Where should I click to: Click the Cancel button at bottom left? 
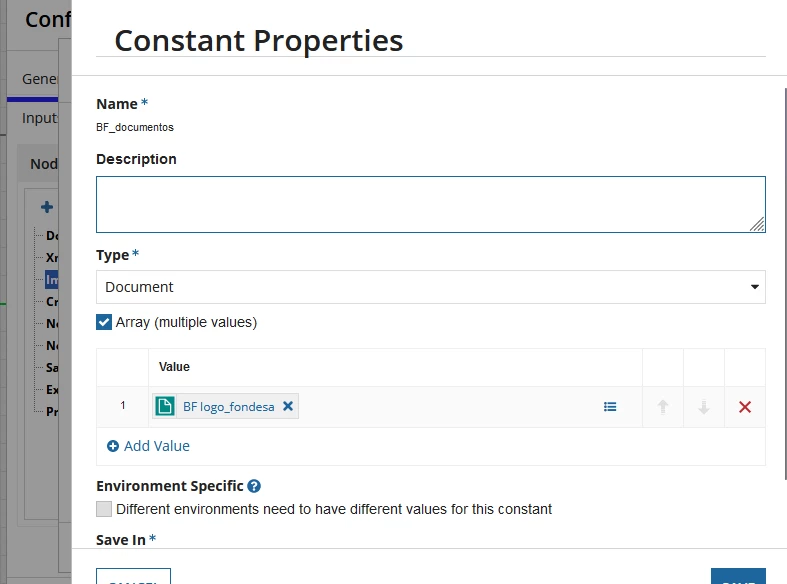[134, 576]
